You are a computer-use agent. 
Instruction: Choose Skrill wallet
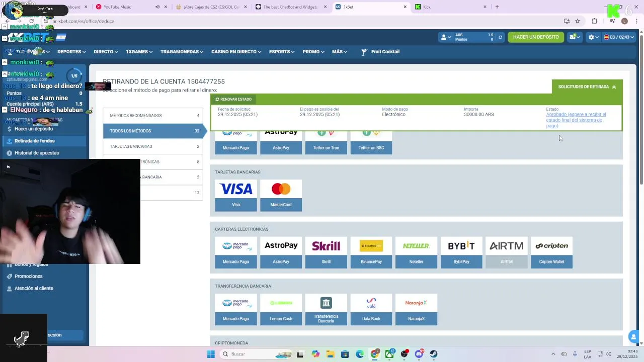coord(326,252)
